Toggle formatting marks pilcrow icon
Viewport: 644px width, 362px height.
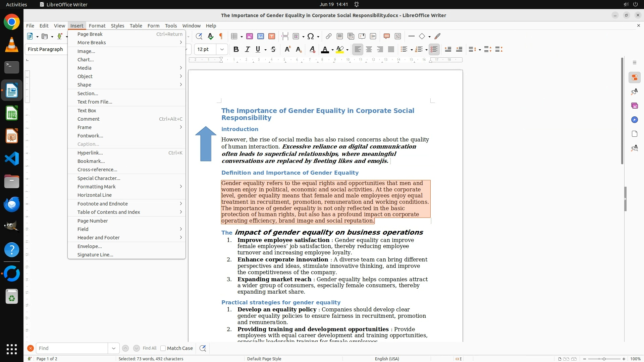tap(221, 36)
